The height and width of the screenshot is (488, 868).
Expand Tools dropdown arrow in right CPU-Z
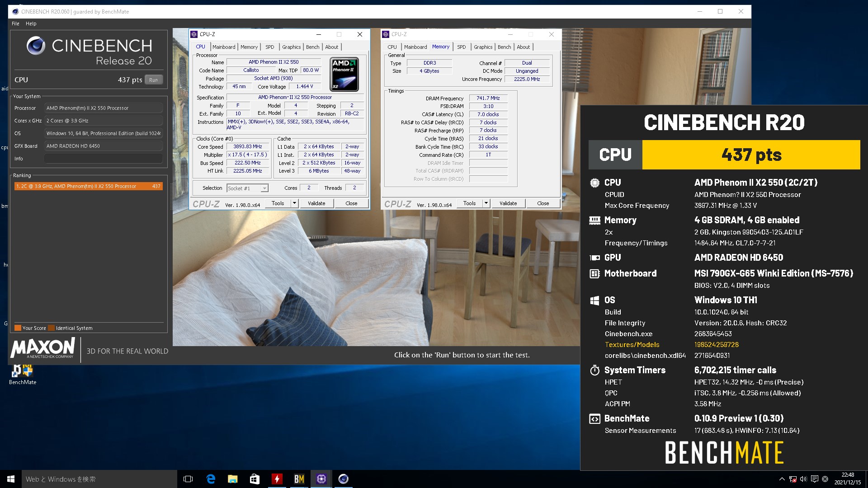pos(486,203)
